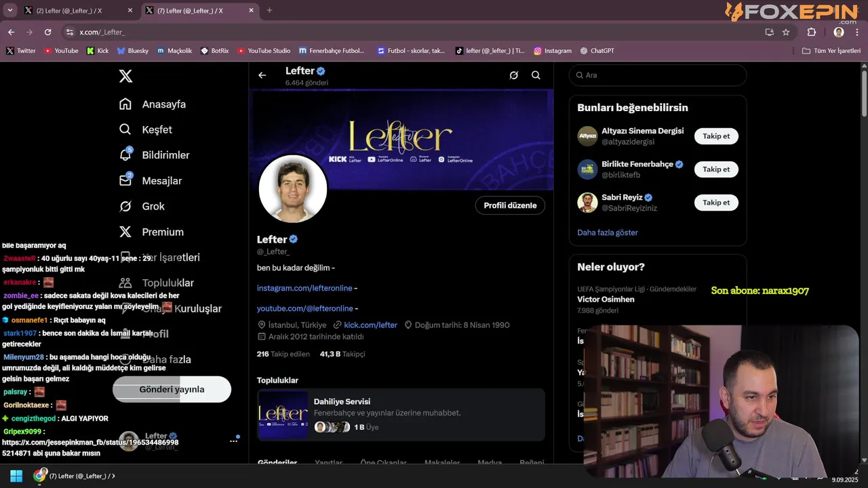The image size is (868, 488).
Task: Open the Lefter profile photo
Action: click(x=293, y=189)
